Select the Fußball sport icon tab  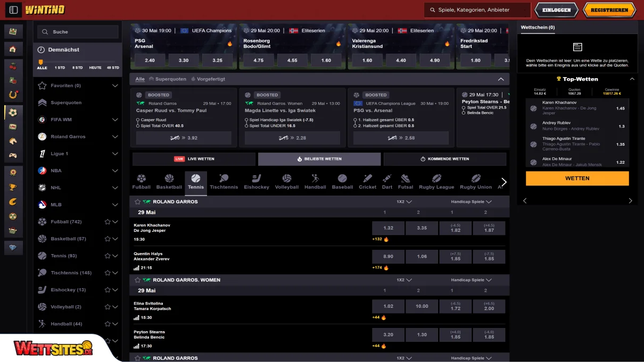[142, 182]
